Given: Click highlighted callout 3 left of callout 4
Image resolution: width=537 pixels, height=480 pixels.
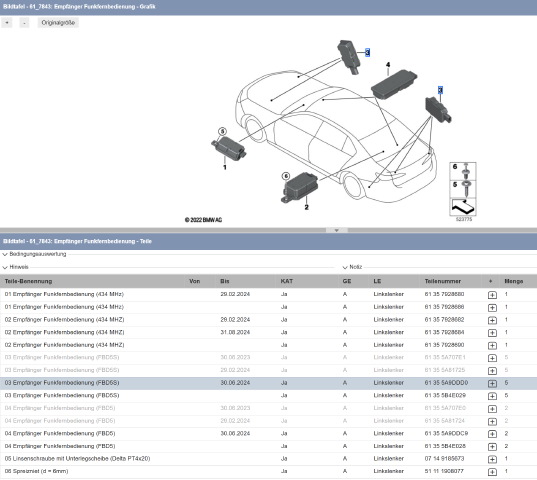Looking at the screenshot, I should point(367,52).
